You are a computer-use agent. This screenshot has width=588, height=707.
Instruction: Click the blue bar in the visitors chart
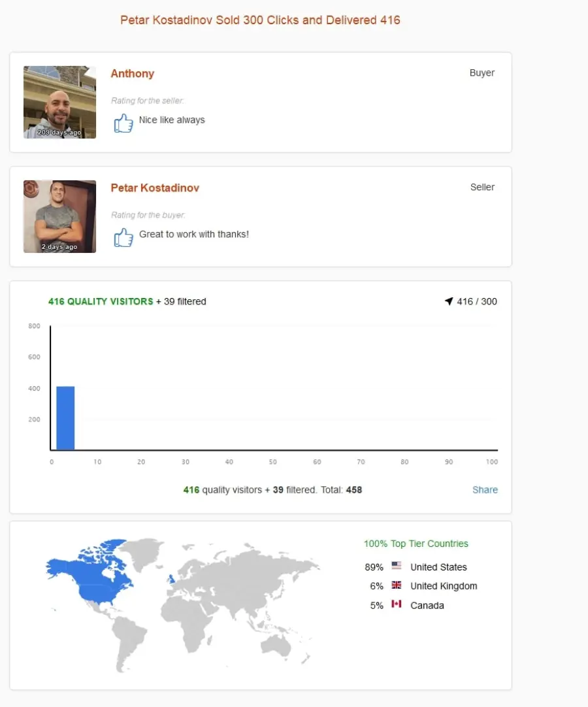65,418
